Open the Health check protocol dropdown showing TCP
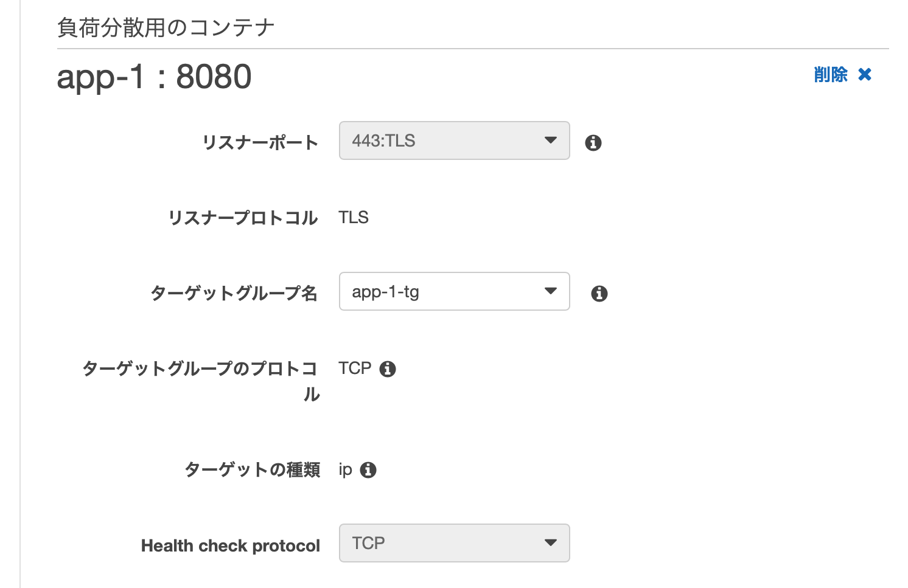 tap(454, 542)
